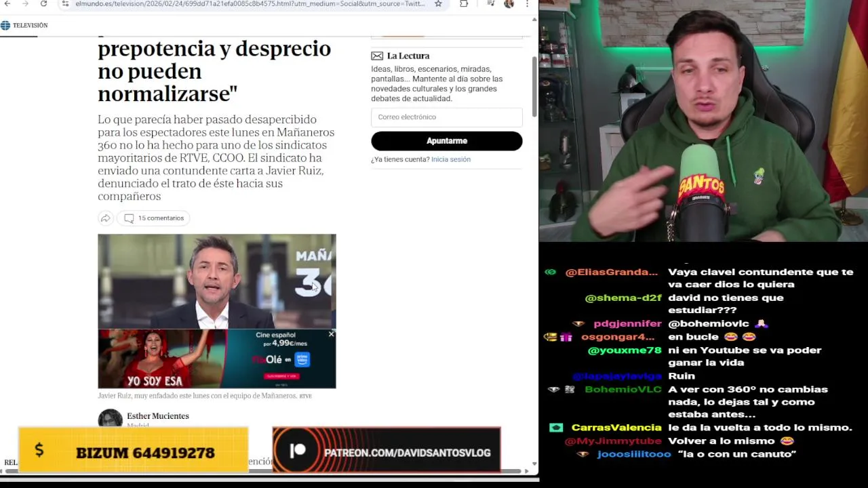Click the share arrow icon under article summary
Screen dimensions: 868x488
point(105,218)
